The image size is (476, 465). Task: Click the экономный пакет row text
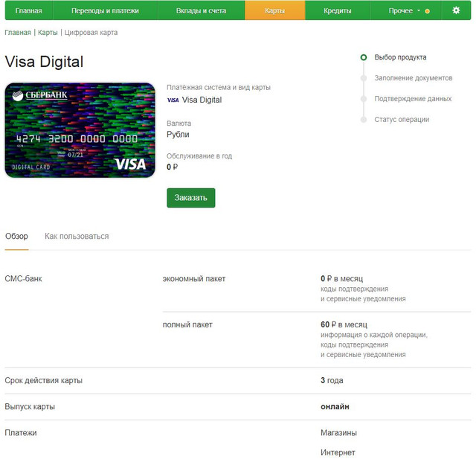194,279
